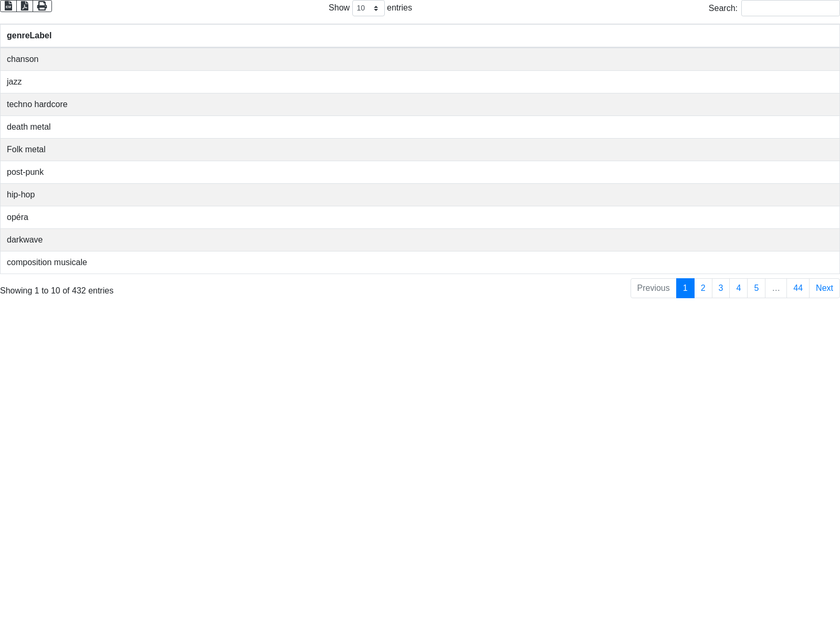Click the print table icon
Screen dimensions: 840x630
pos(42,6)
